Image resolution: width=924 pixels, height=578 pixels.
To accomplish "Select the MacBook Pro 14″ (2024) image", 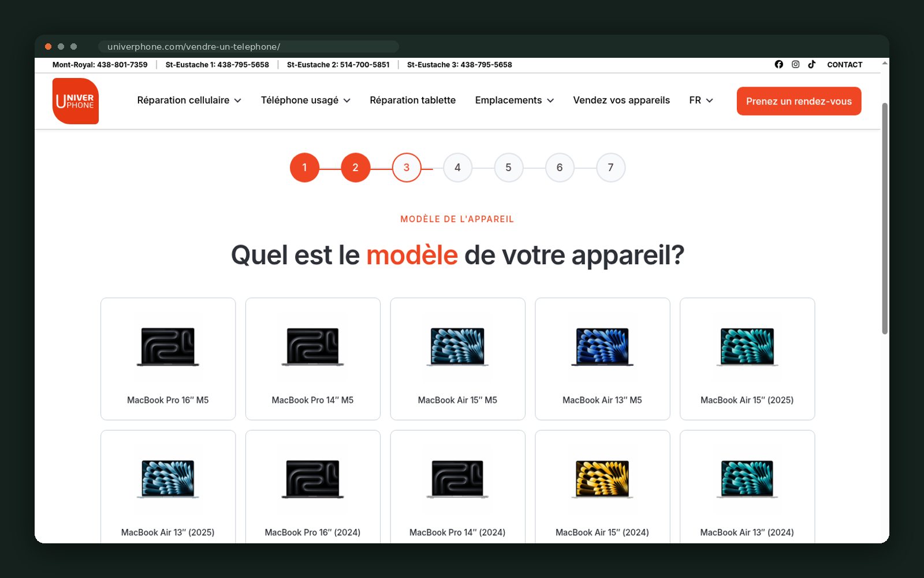I will (457, 479).
